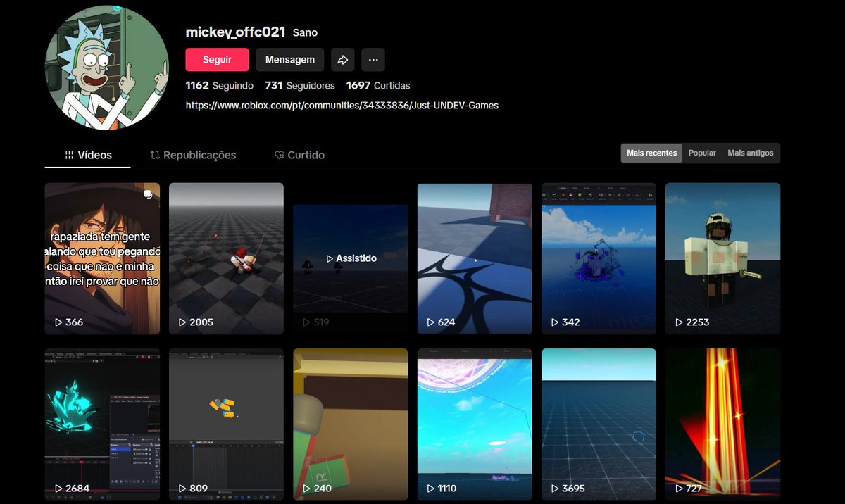The image size is (845, 504).
Task: Open the cyan crystal video with 2684 views
Action: 102,424
